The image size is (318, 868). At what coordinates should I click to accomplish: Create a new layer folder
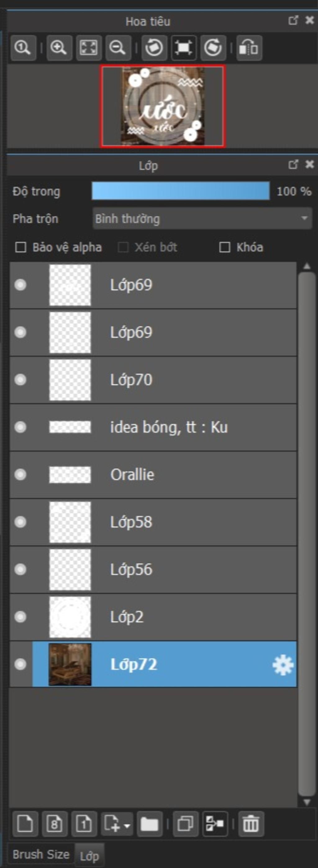tap(149, 824)
